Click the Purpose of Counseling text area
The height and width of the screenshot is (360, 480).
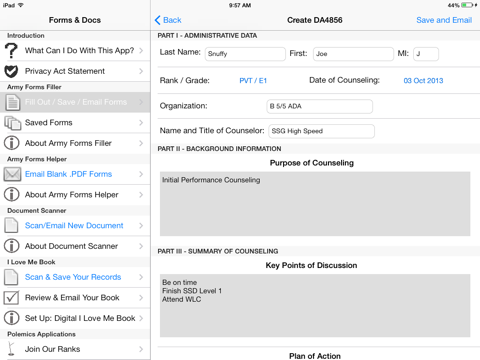(x=315, y=204)
